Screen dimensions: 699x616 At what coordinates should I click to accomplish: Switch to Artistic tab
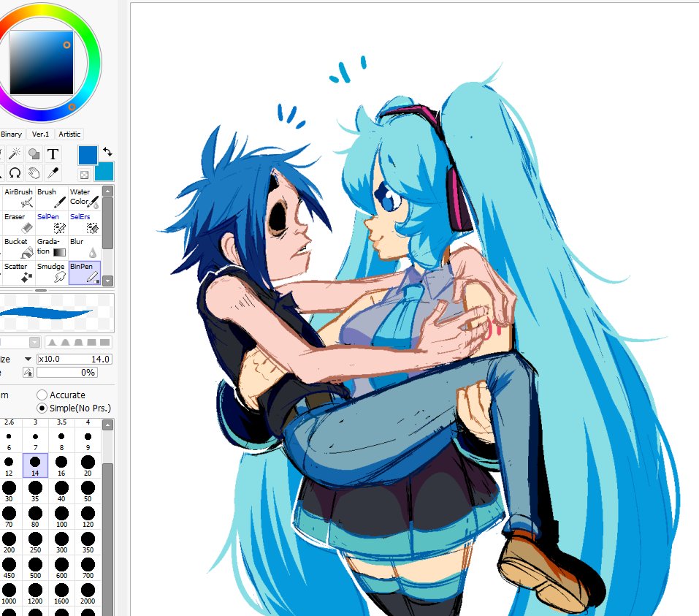coord(69,134)
